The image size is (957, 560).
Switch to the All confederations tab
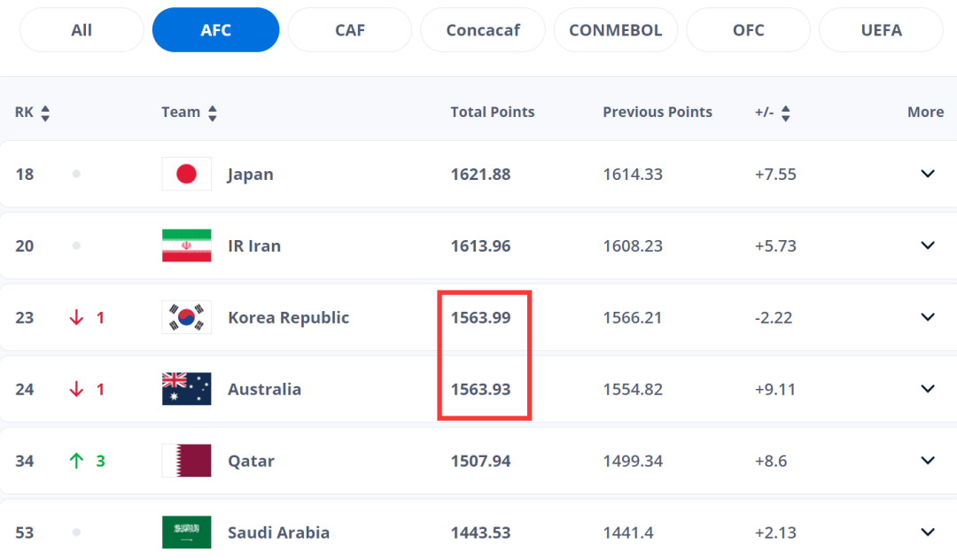click(x=82, y=30)
